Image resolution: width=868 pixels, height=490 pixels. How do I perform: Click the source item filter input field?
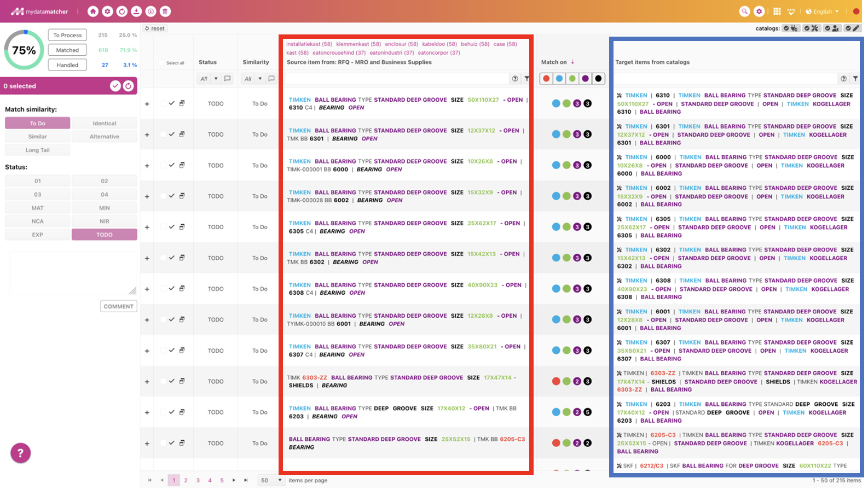397,79
